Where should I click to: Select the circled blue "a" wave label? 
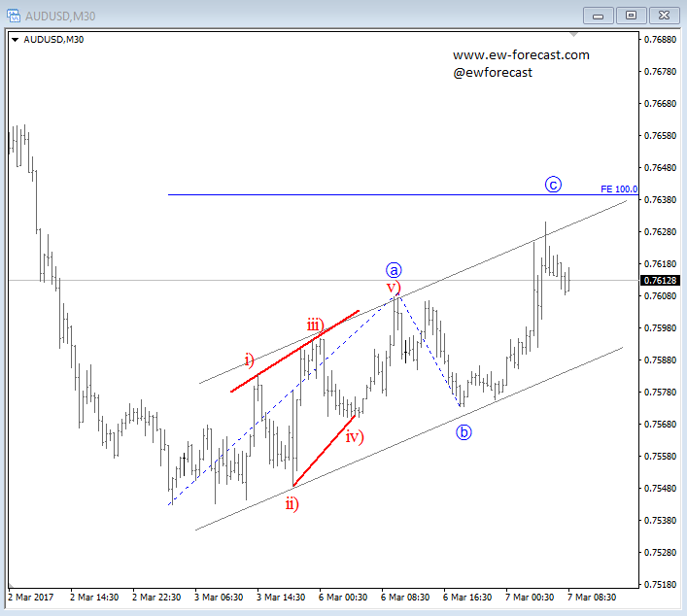(x=394, y=270)
